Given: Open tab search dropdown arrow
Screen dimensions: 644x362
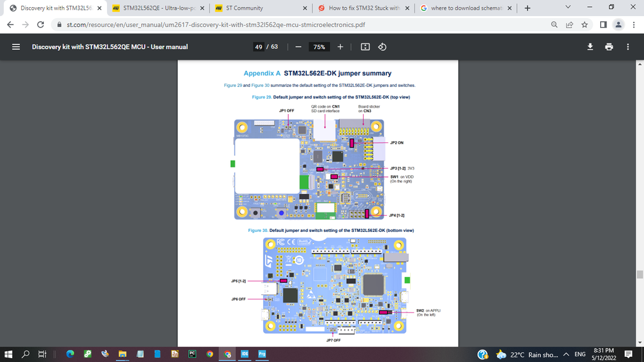Looking at the screenshot, I should pos(568,7).
